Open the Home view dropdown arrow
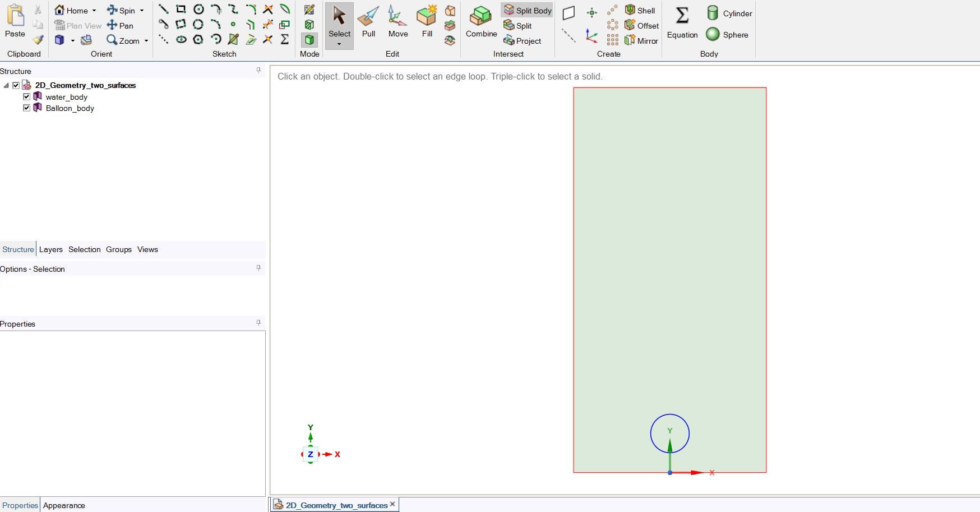 [x=94, y=11]
